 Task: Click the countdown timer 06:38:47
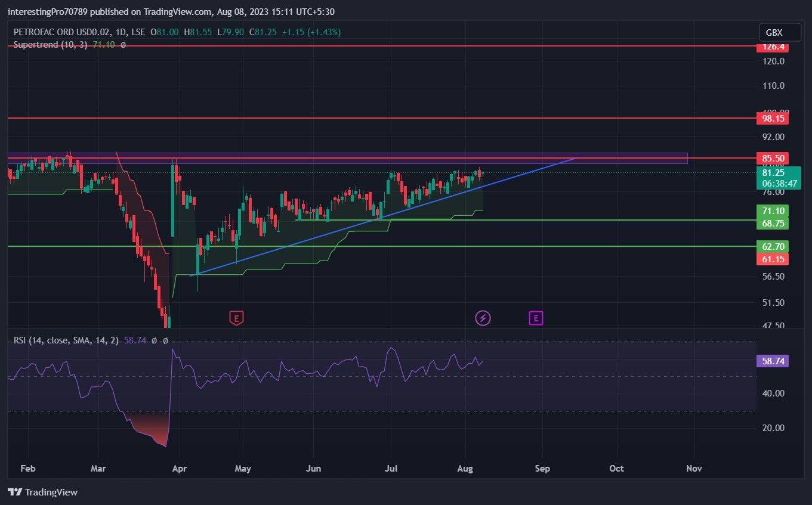tap(778, 184)
